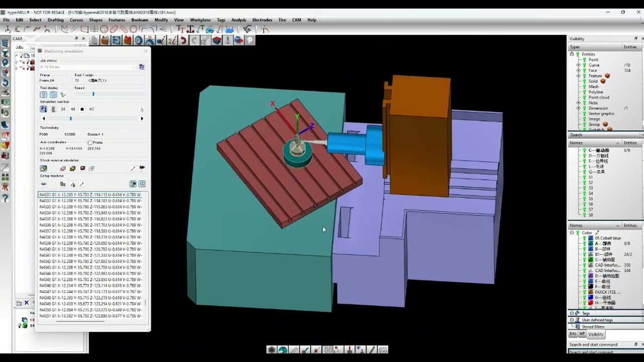Collapse the Color tree node
Image resolution: width=644 pixels, height=362 pixels.
tap(572, 233)
